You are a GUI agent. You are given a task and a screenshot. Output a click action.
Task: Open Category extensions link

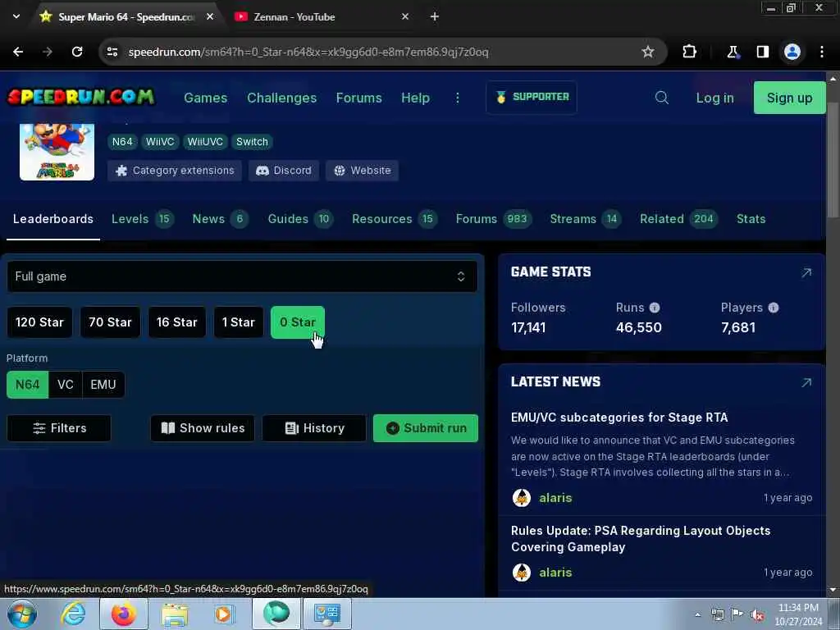point(175,171)
